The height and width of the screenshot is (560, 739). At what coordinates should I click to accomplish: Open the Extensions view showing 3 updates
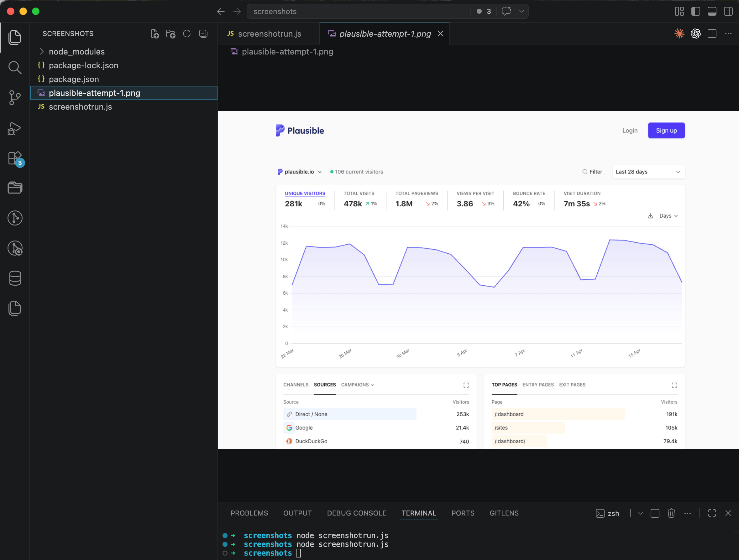pos(15,158)
